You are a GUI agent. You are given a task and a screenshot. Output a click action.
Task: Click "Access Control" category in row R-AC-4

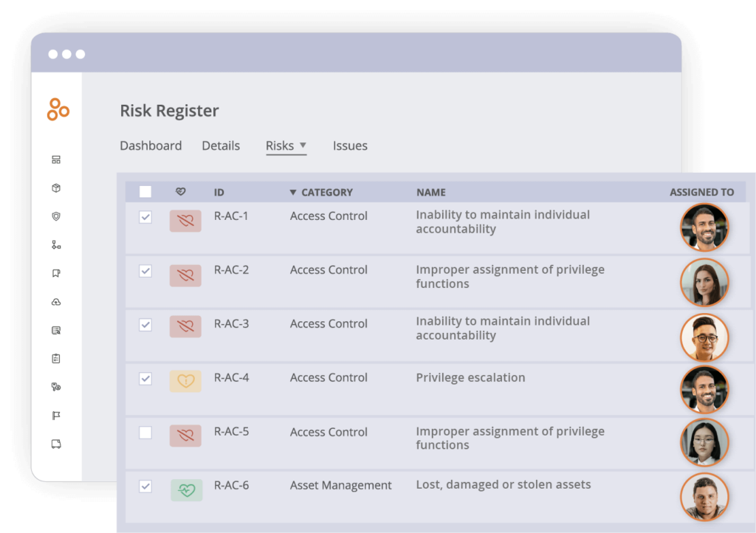tap(329, 378)
